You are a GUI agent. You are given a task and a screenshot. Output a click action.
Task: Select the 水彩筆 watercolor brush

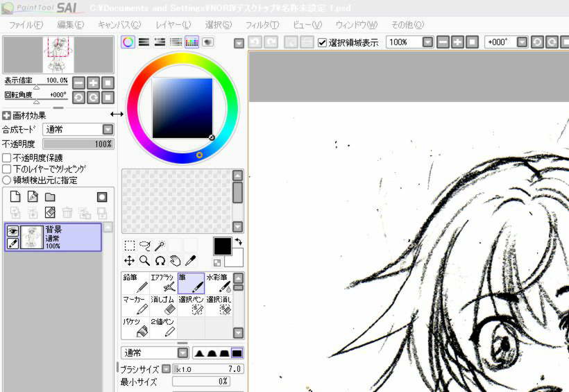(x=219, y=283)
